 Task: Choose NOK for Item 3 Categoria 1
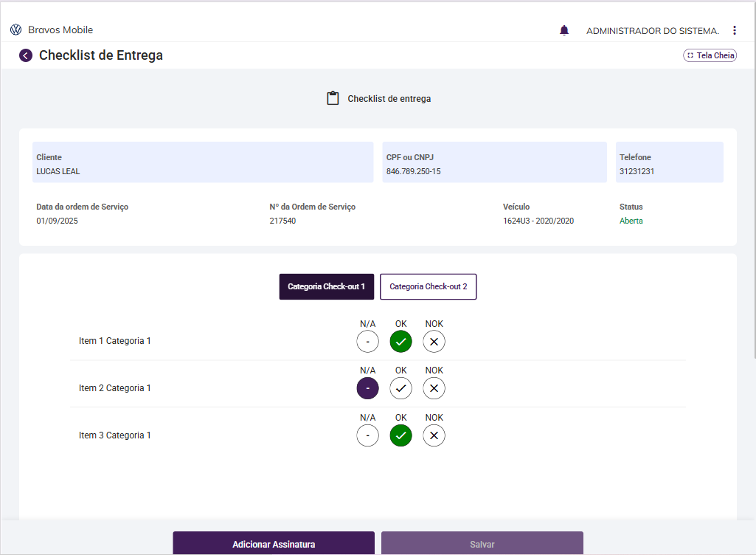pos(434,435)
